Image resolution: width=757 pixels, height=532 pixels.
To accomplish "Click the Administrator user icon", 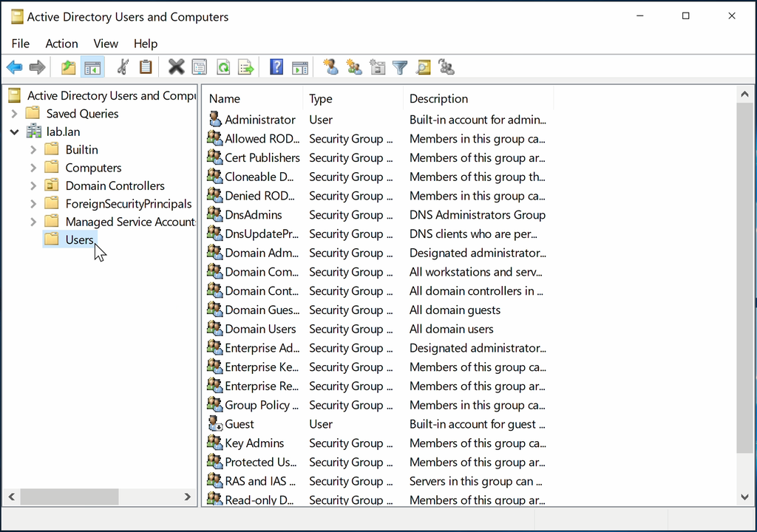I will [x=215, y=119].
